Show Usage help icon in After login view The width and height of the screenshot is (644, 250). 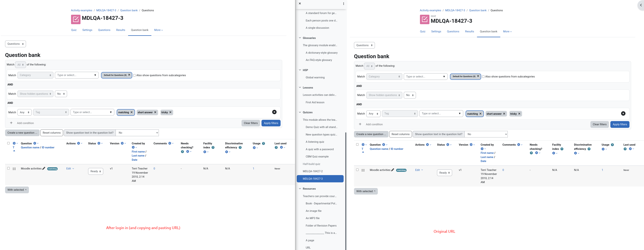[263, 143]
